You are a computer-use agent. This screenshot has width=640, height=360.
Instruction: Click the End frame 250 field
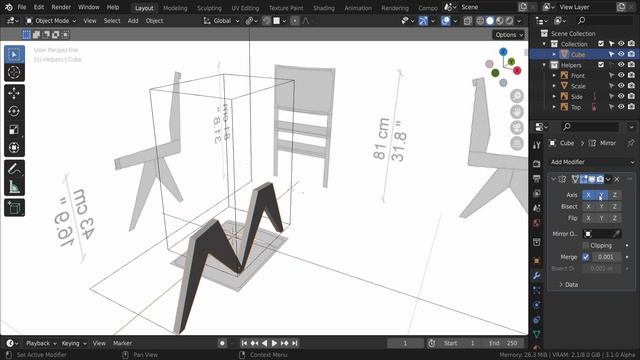pyautogui.click(x=503, y=343)
